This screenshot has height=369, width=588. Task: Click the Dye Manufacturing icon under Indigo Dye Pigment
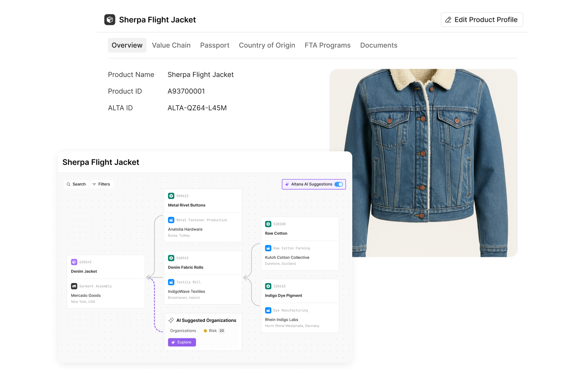click(x=268, y=310)
